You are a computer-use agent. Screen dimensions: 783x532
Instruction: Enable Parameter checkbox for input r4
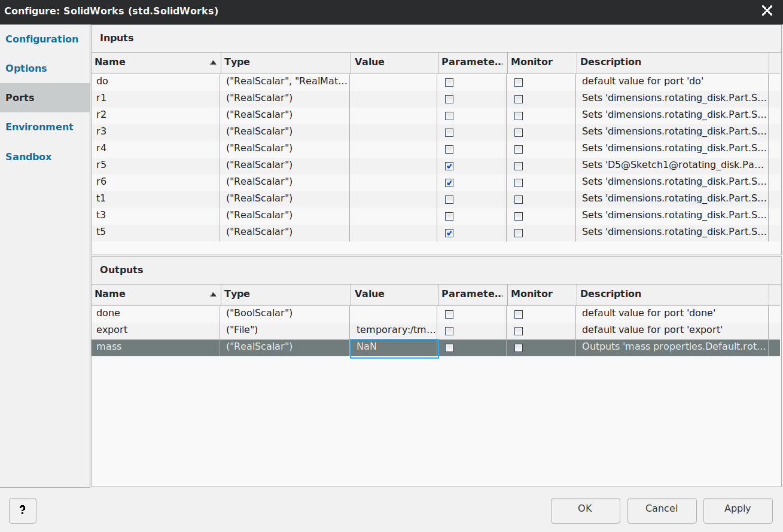point(449,149)
